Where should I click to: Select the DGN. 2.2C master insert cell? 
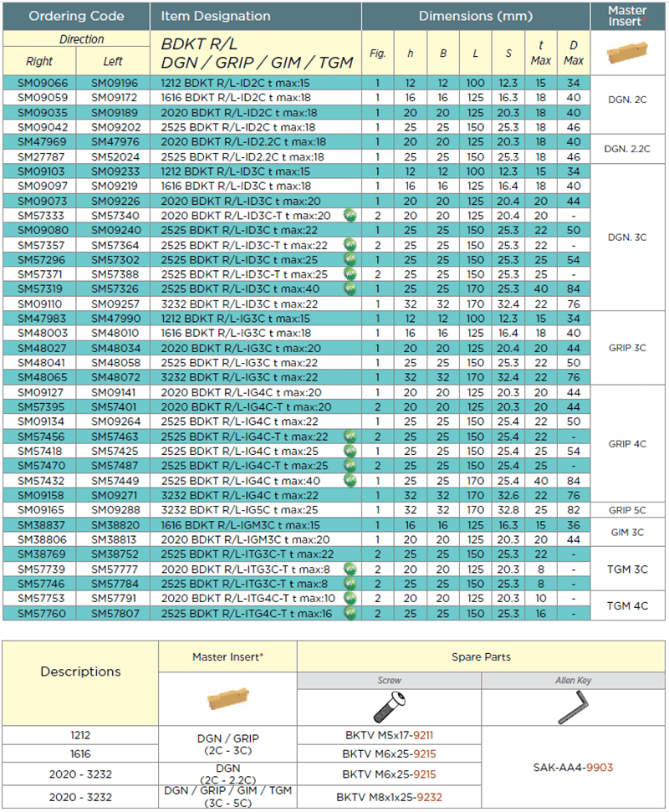627,149
